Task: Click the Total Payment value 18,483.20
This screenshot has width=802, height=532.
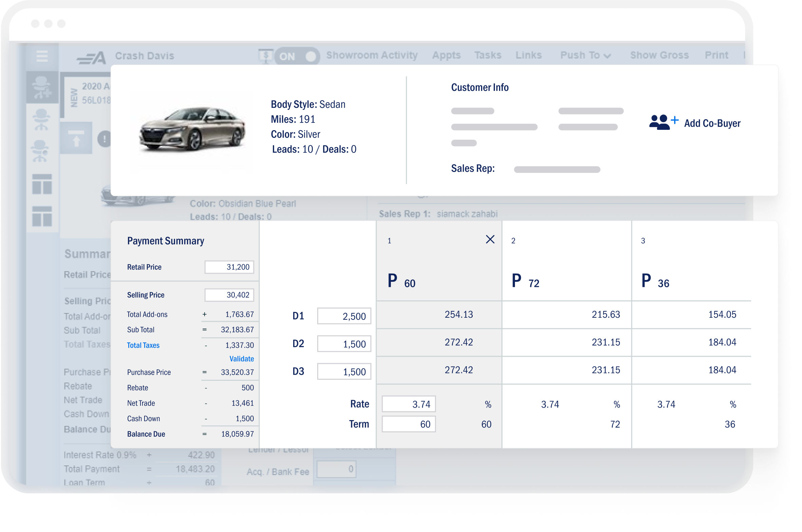Action: 195,469
